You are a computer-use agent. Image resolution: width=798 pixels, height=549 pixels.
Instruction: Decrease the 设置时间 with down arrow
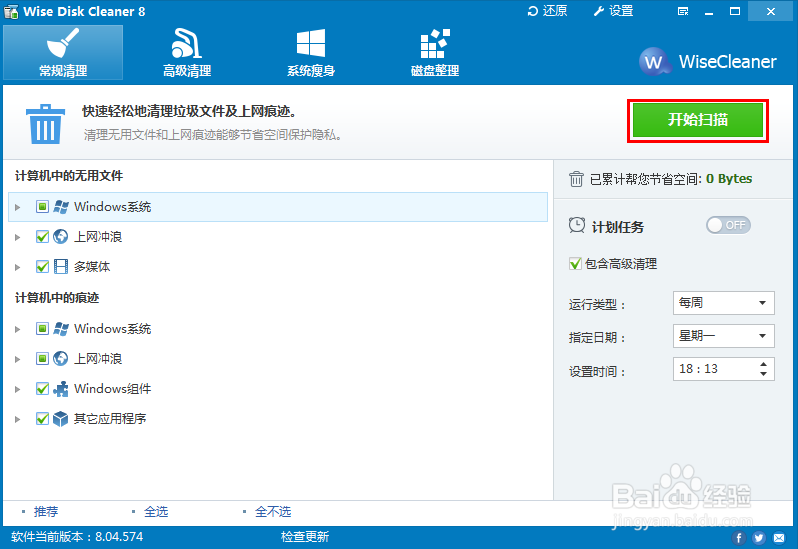tap(763, 373)
